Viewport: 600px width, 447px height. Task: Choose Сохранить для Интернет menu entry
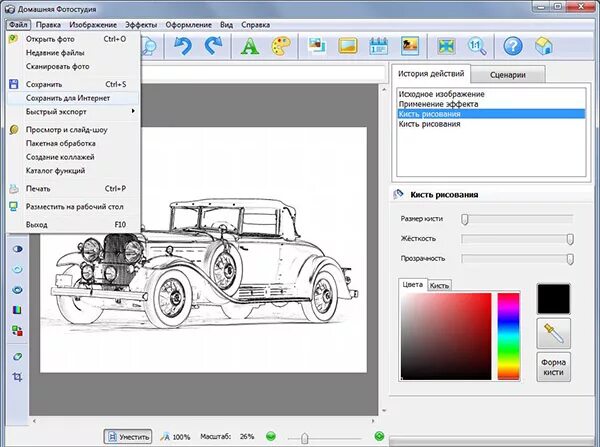click(x=73, y=98)
